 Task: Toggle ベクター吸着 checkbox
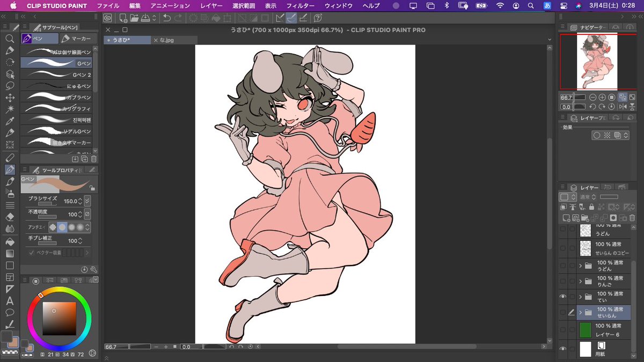(31, 252)
